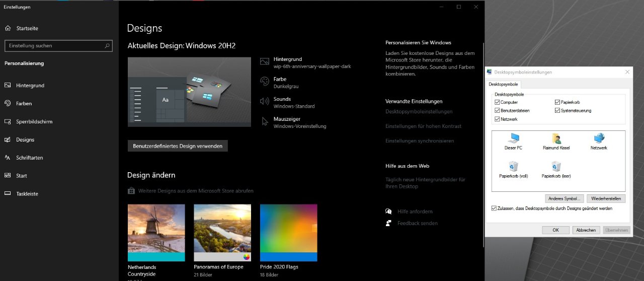Click the Dunkelgrau color label
Viewport: 644px width, 281px height.
(x=286, y=87)
